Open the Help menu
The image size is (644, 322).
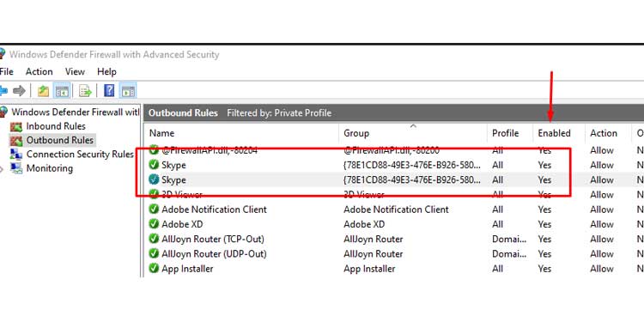point(106,72)
